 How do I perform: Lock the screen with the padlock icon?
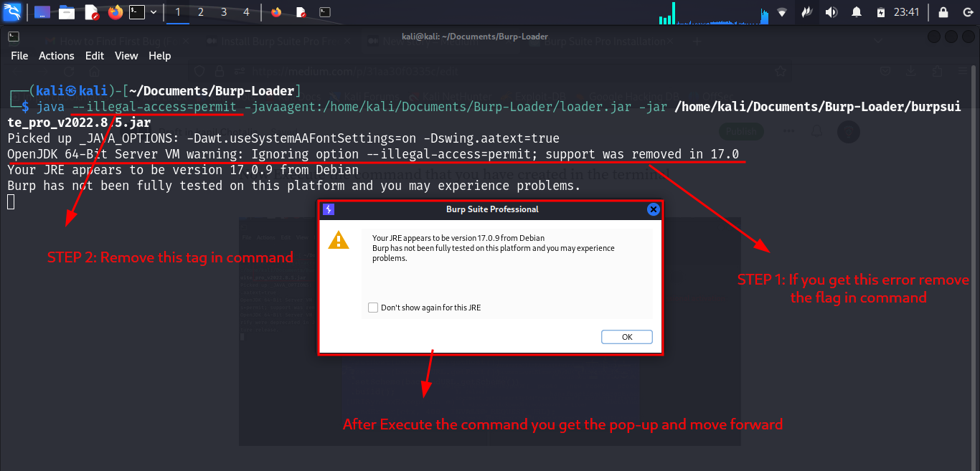(x=943, y=12)
